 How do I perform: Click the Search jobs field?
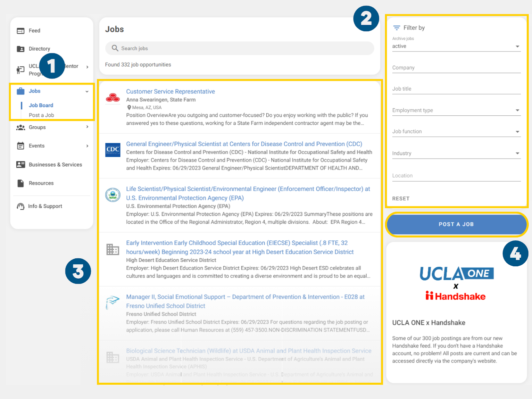(240, 48)
